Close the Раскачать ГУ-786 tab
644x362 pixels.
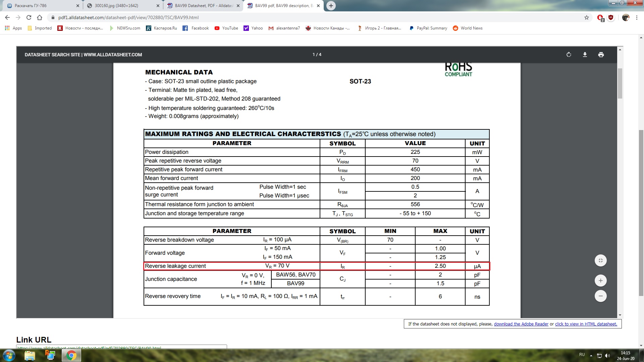78,6
